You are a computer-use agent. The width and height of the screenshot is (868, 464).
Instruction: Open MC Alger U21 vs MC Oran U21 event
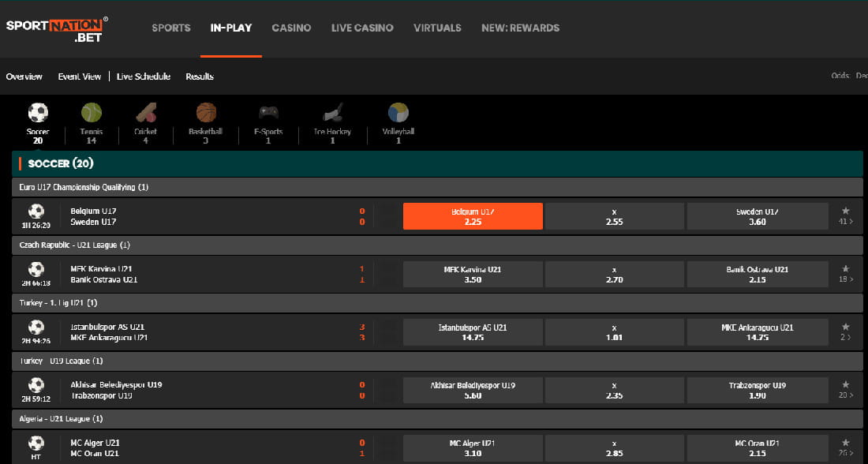[95, 448]
